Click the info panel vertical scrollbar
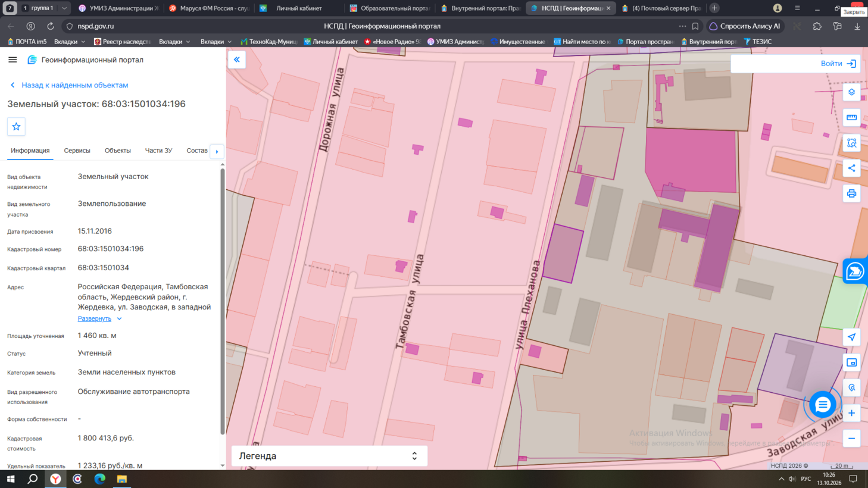 pos(223,301)
